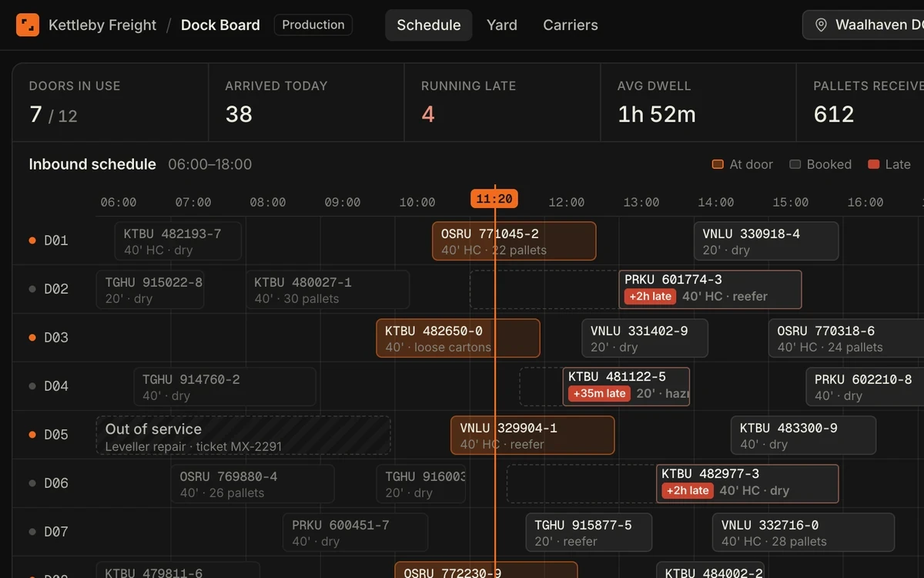
Task: Open at-door booking VNLU 329904-1
Action: (x=533, y=435)
